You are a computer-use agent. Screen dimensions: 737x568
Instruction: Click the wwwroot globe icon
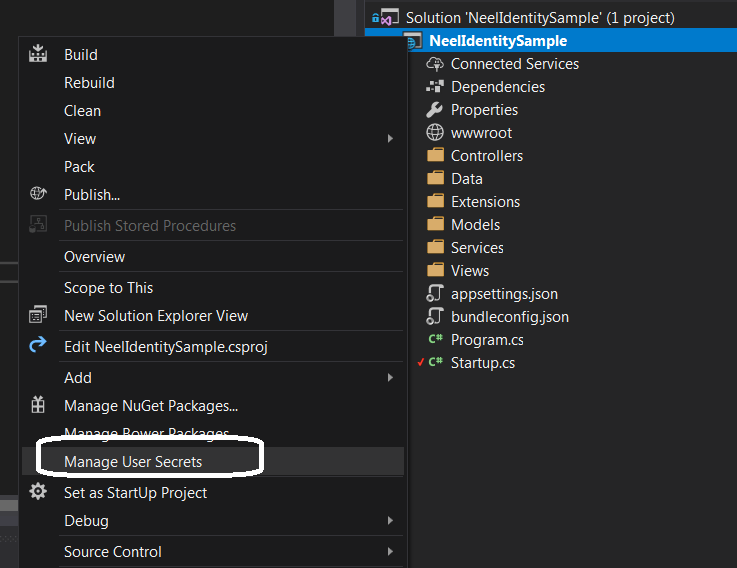point(435,133)
